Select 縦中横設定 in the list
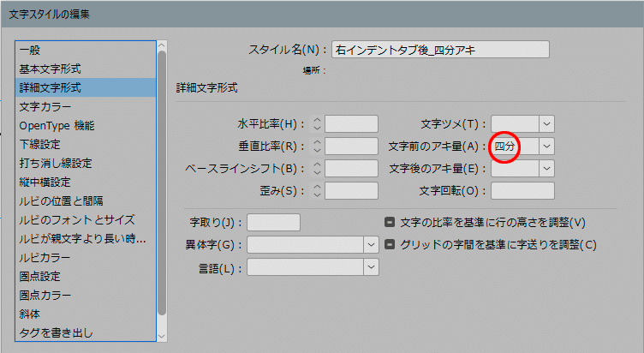The image size is (644, 353). [86, 182]
